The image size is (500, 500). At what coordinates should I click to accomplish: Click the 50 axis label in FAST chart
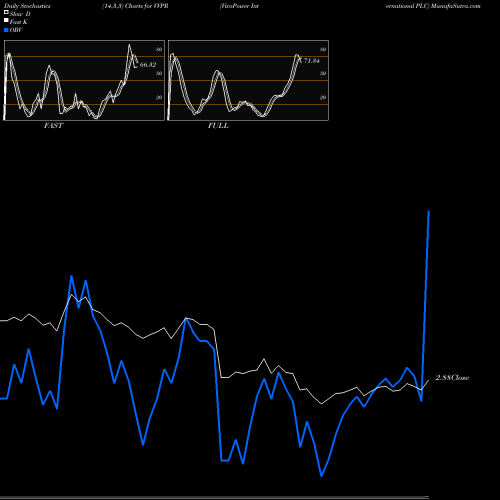coord(159,73)
